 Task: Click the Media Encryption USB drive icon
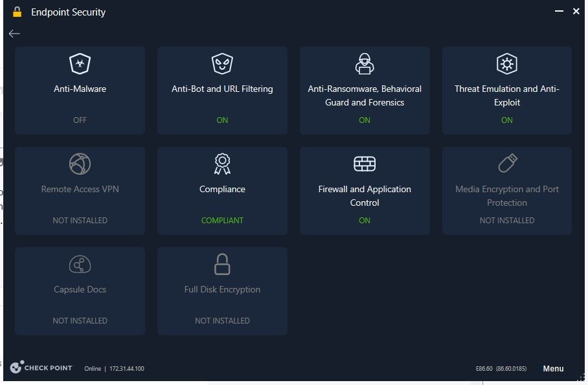tap(507, 163)
